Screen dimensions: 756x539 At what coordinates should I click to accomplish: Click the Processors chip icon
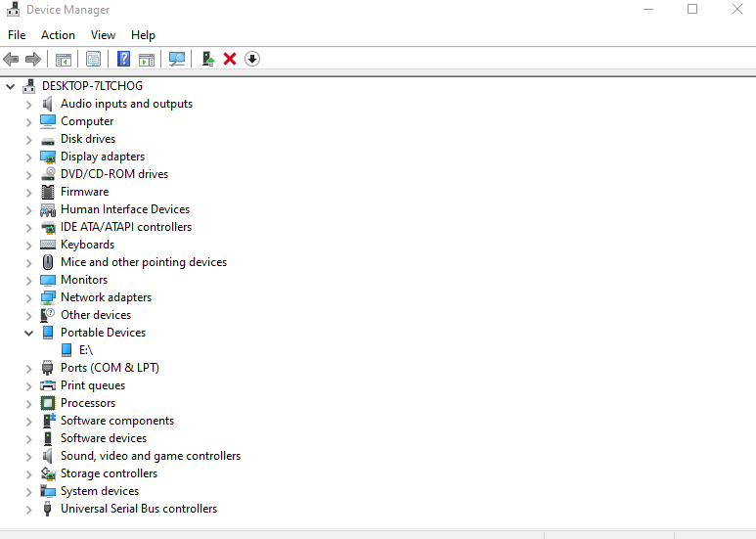pos(48,403)
